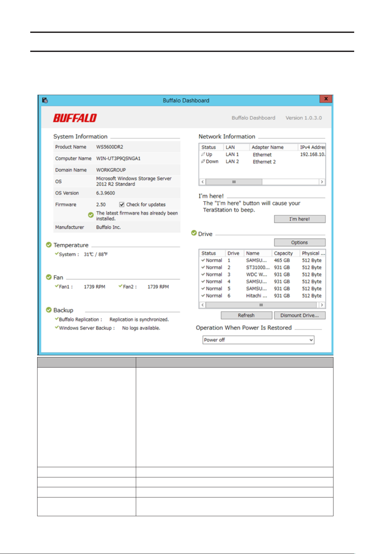Image resolution: width=392 pixels, height=554 pixels.
Task: Open the Operation When Power Is Restored dropdown
Action: coord(258,340)
